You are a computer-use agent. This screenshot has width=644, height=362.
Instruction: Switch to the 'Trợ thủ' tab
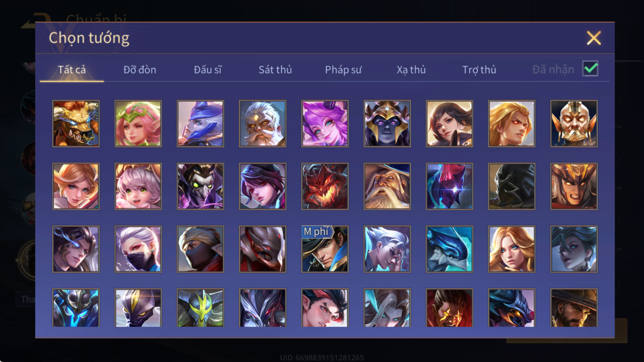point(479,70)
